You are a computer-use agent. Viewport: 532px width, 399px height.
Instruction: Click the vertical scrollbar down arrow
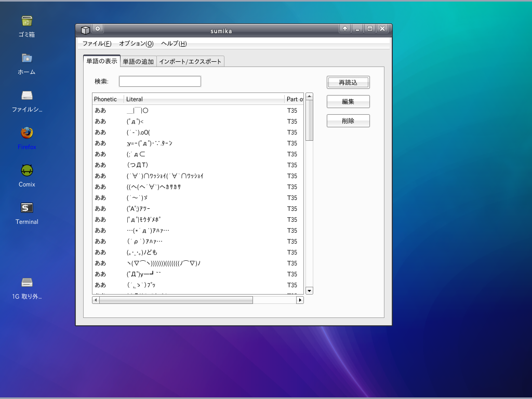(309, 291)
